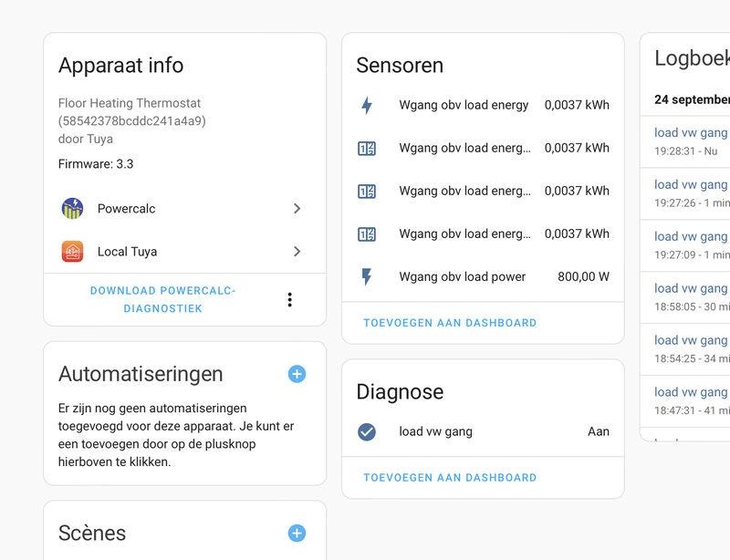Open the load vw gang diagnose entity
Viewport: 730px width, 560px height.
coord(435,431)
